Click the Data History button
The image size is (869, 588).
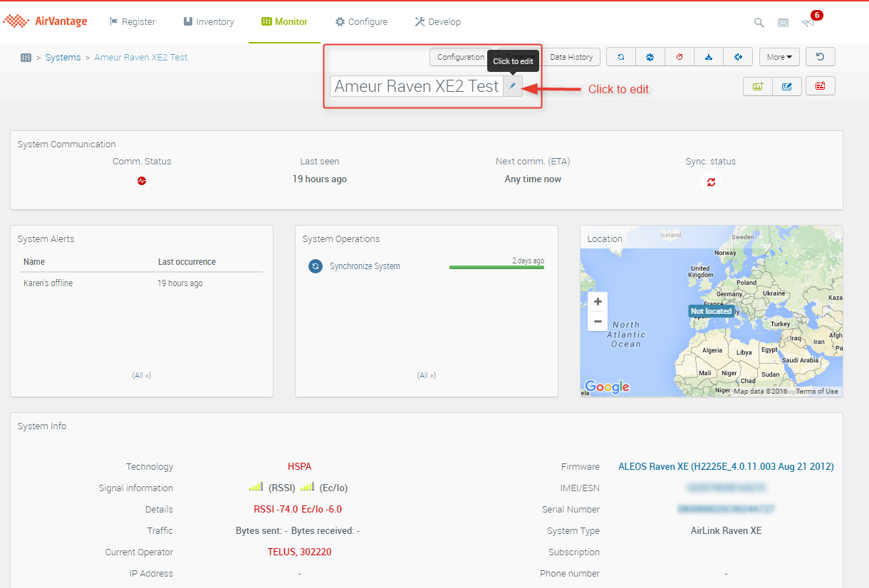point(571,57)
